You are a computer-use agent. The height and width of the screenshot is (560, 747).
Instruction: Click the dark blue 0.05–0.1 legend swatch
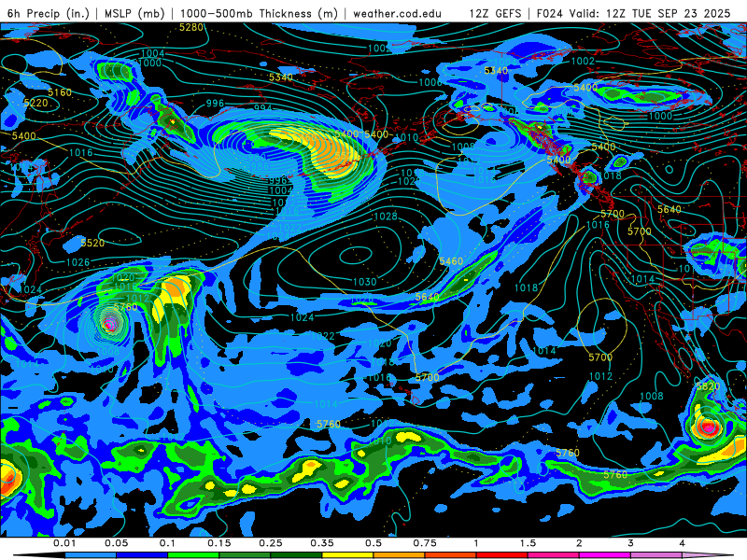142,555
